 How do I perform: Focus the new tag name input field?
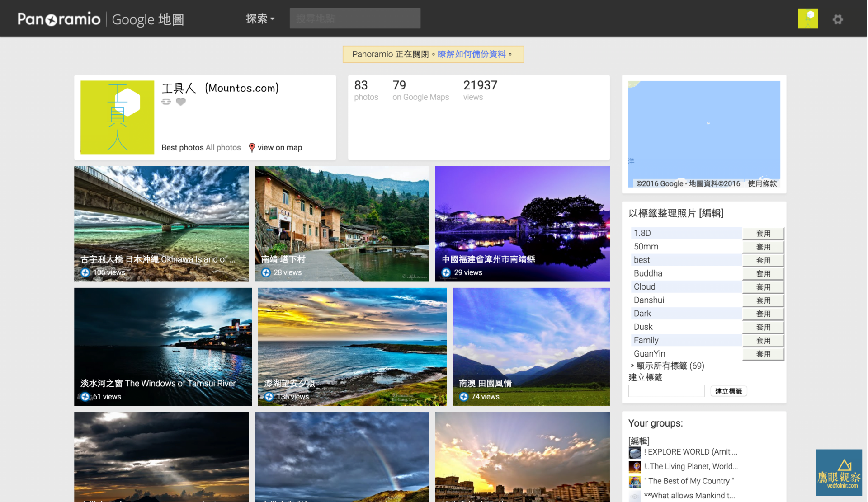(x=666, y=391)
